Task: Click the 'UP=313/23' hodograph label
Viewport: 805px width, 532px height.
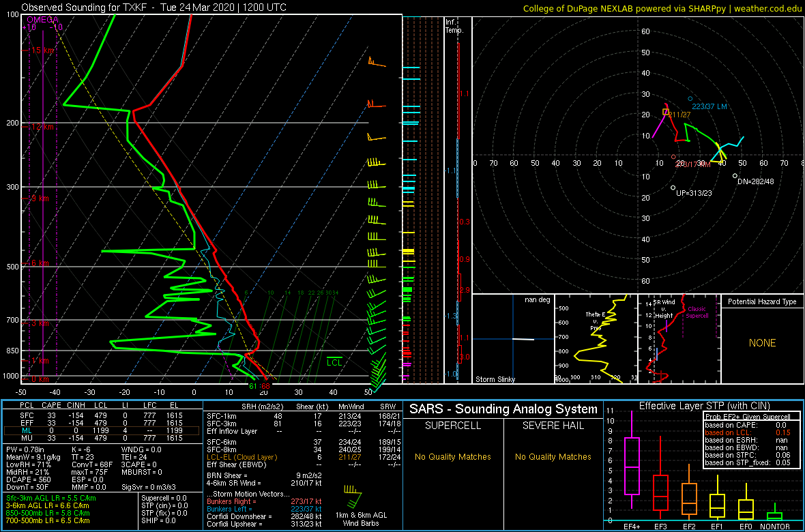Action: [693, 194]
